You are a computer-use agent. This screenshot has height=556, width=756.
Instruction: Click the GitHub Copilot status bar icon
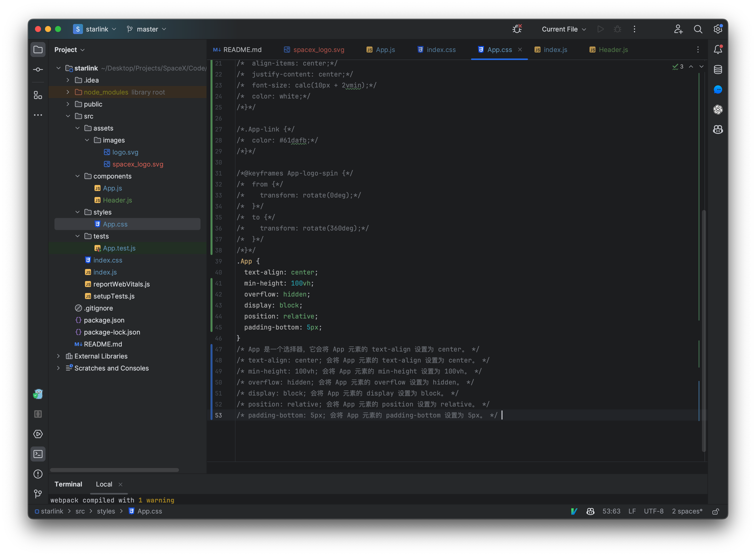click(590, 511)
